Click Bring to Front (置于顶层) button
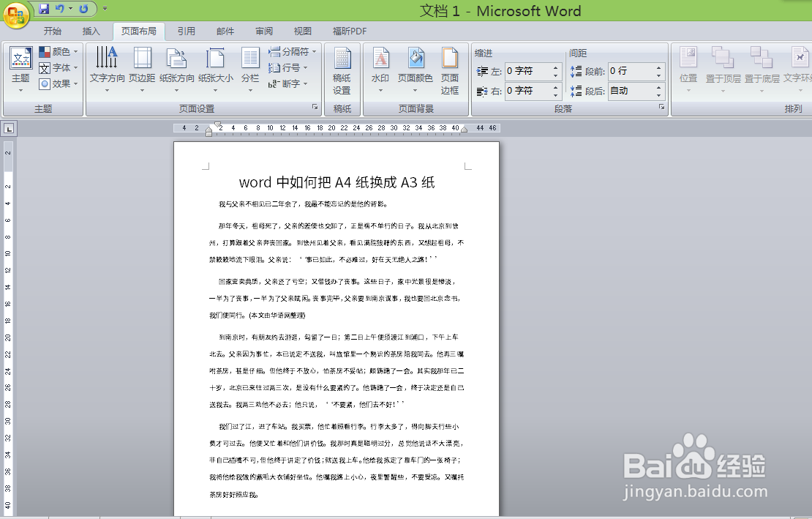 pyautogui.click(x=723, y=70)
